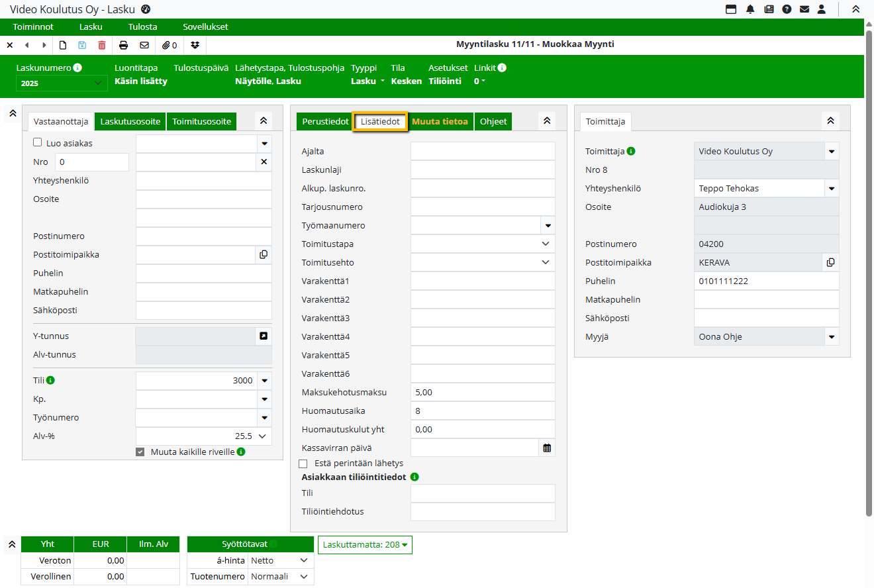Open the Laskuttamatta: 208 dropdown
874x588 pixels.
pyautogui.click(x=365, y=545)
